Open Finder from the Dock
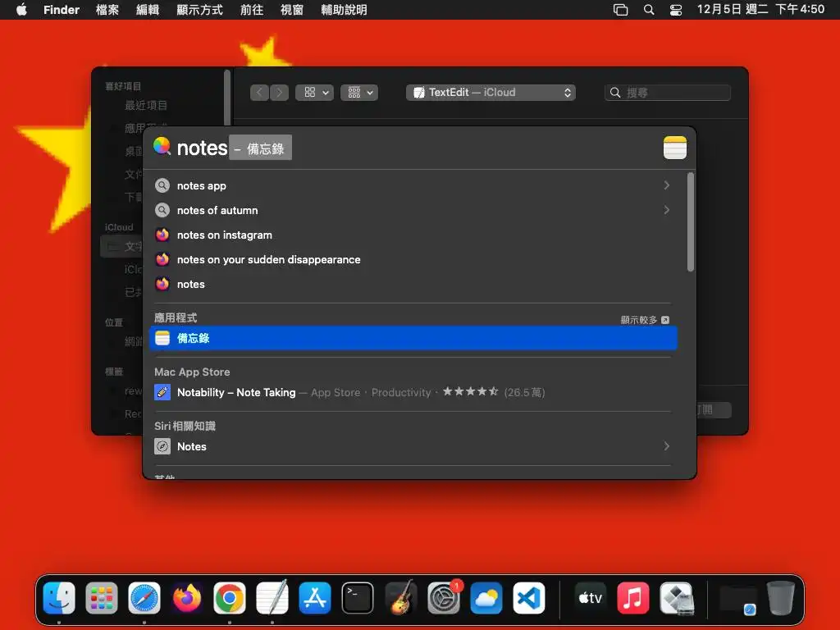Image resolution: width=840 pixels, height=630 pixels. click(x=59, y=598)
